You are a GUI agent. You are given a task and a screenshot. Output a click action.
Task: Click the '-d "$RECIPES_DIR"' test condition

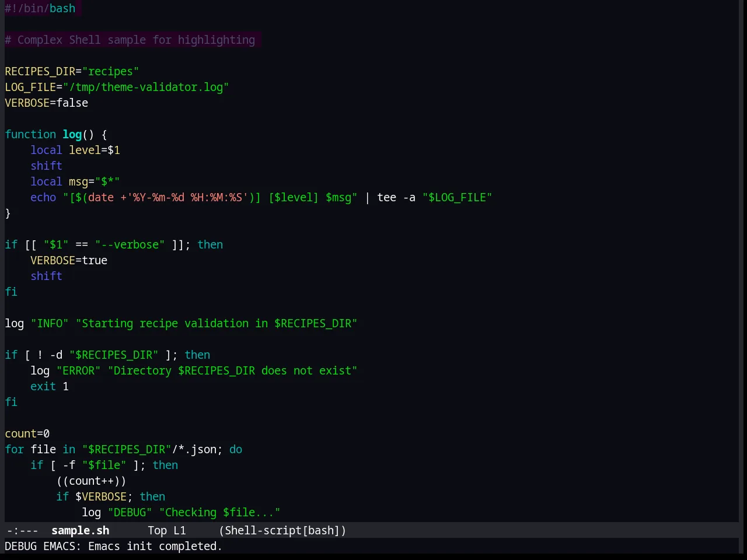pyautogui.click(x=104, y=355)
